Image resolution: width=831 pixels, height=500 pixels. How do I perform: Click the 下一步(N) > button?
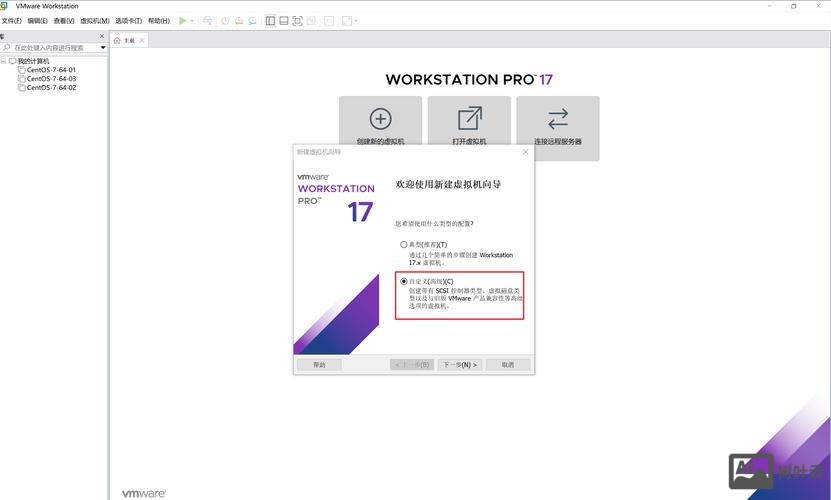(x=460, y=365)
